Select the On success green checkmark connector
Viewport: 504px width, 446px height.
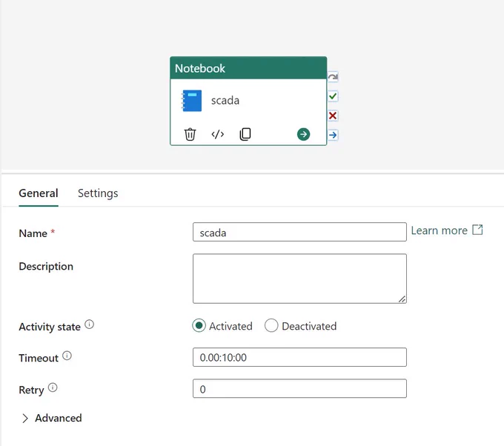333,96
